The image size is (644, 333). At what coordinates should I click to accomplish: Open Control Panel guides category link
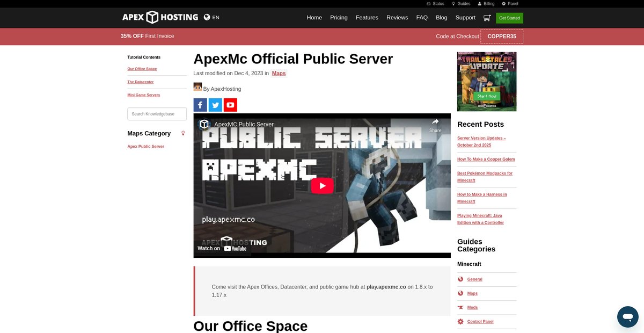tap(480, 322)
